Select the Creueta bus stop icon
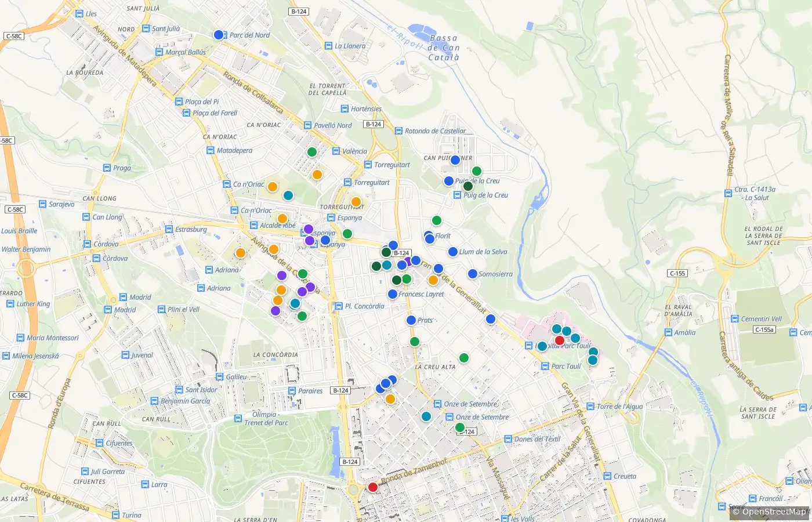 (607, 476)
